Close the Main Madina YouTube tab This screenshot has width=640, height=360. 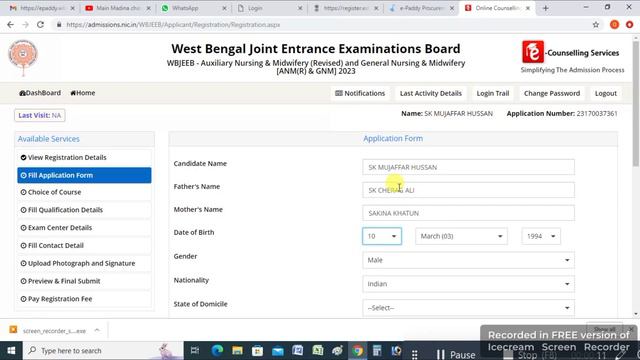149,8
